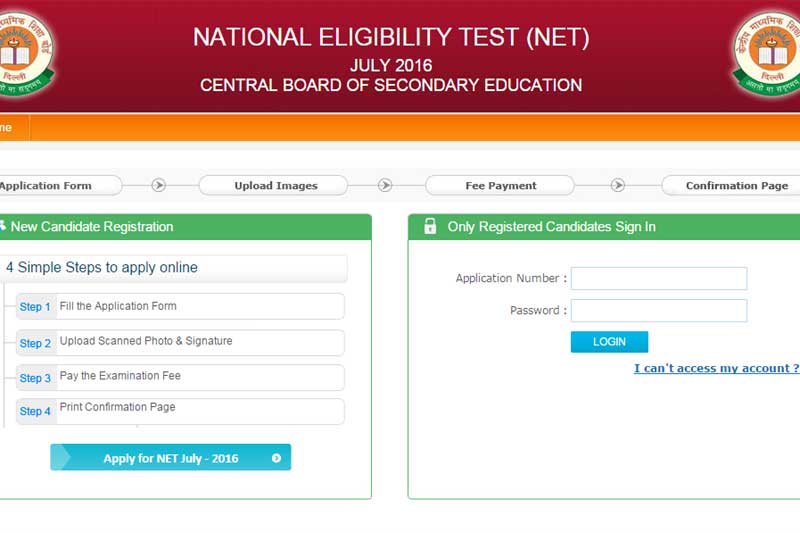
Task: Select the Application Form step
Action: tap(50, 185)
